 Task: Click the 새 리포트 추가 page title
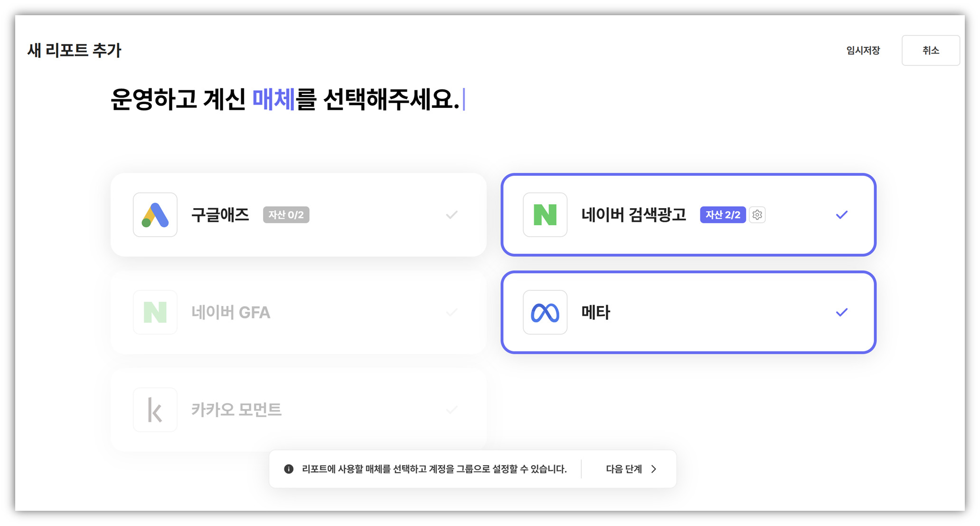click(75, 50)
